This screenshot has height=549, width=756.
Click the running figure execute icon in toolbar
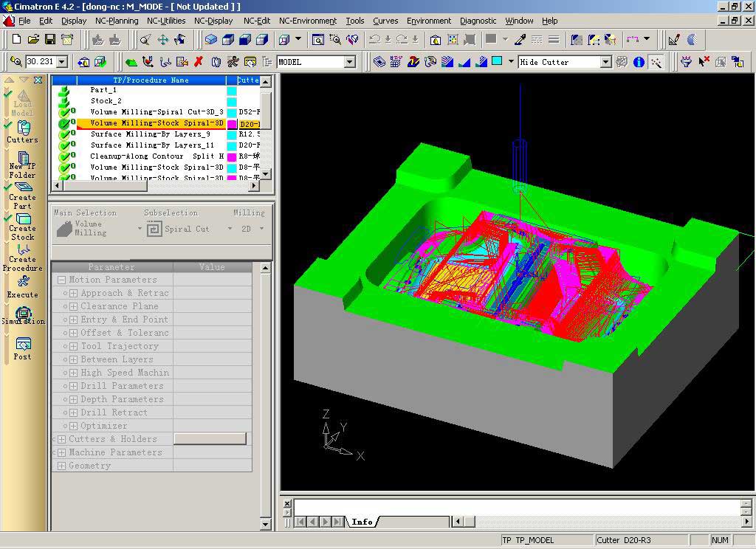[233, 62]
